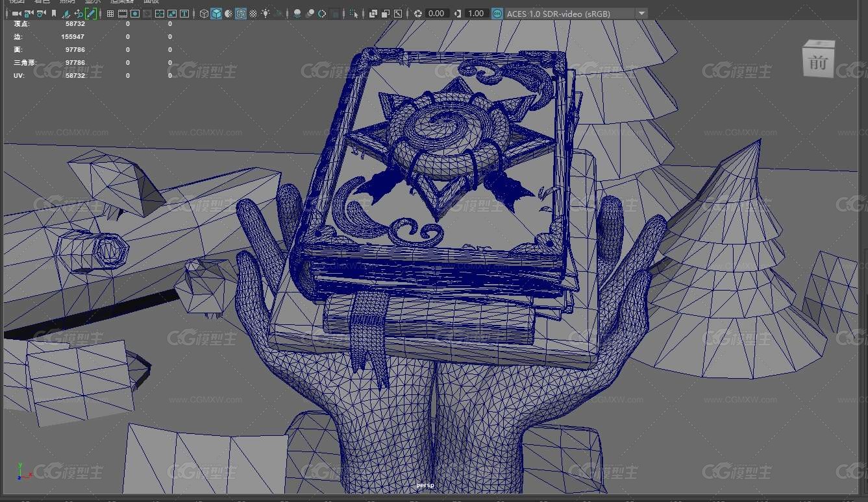Viewport: 868px width, 502px height.
Task: Click the 97786 count beside '面:'
Action: 75,50
